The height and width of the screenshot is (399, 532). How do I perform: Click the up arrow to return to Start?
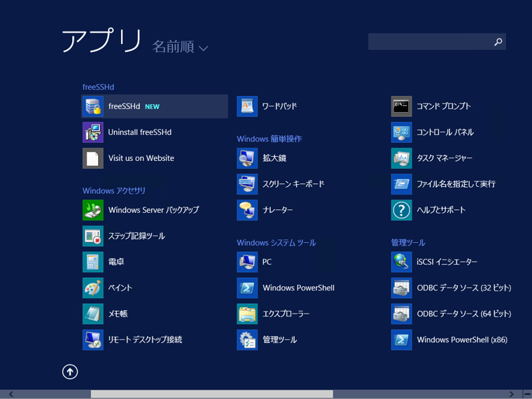tap(70, 372)
